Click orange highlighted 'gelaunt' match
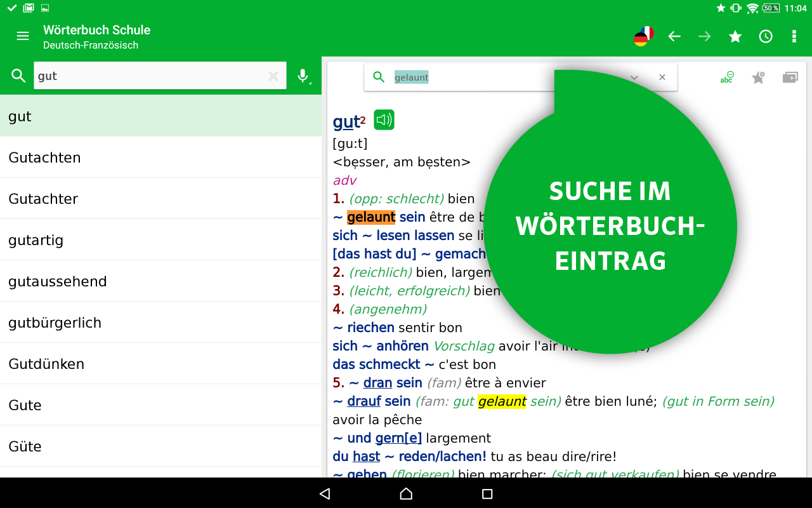The image size is (812, 508). pyautogui.click(x=371, y=217)
